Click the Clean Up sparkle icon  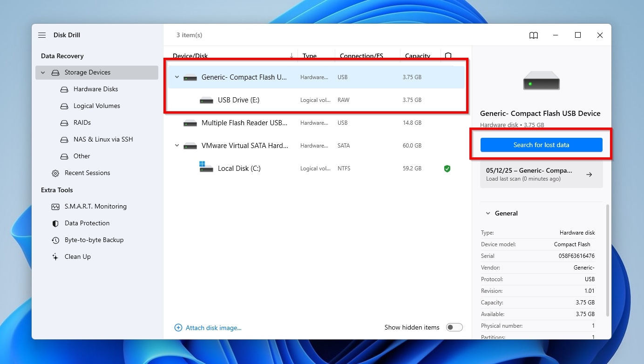click(55, 257)
